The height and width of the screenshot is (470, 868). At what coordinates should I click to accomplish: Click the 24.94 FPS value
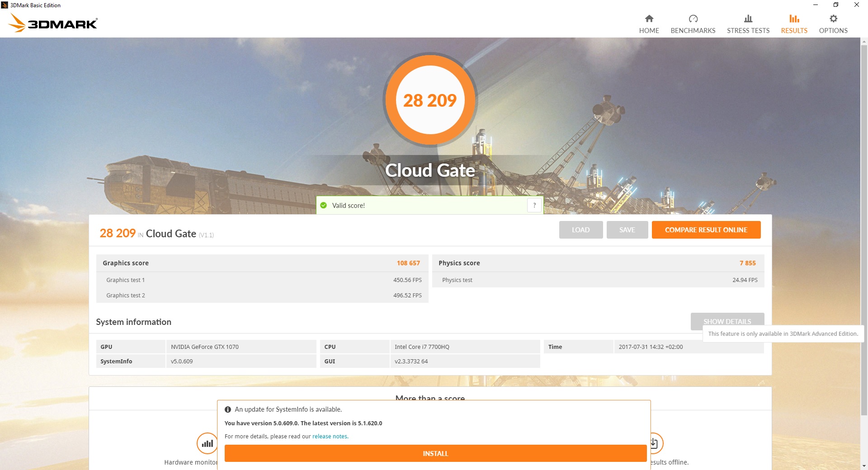click(x=745, y=280)
